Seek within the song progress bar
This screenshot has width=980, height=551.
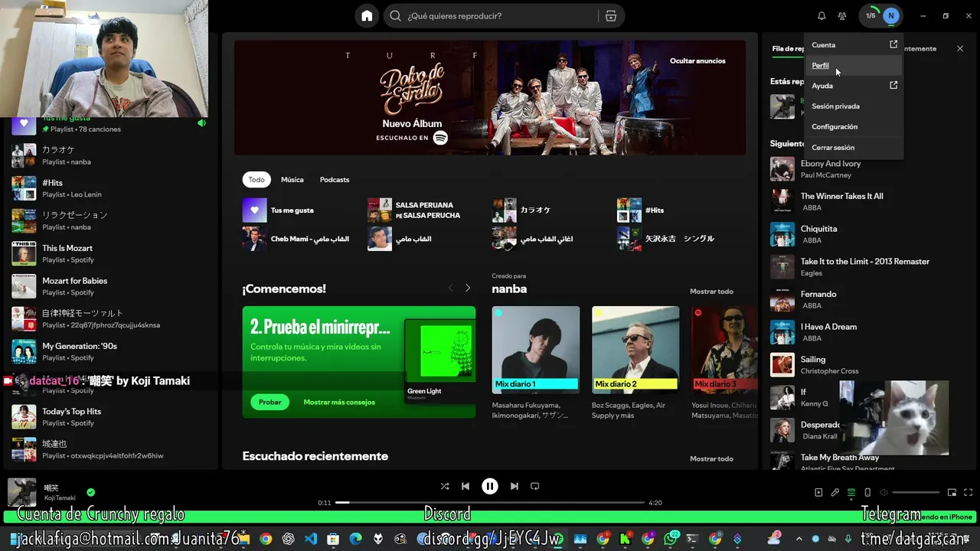coord(490,503)
